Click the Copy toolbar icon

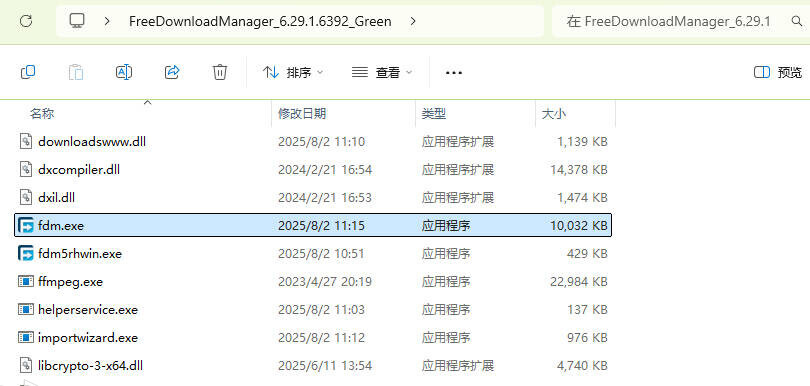(x=28, y=72)
